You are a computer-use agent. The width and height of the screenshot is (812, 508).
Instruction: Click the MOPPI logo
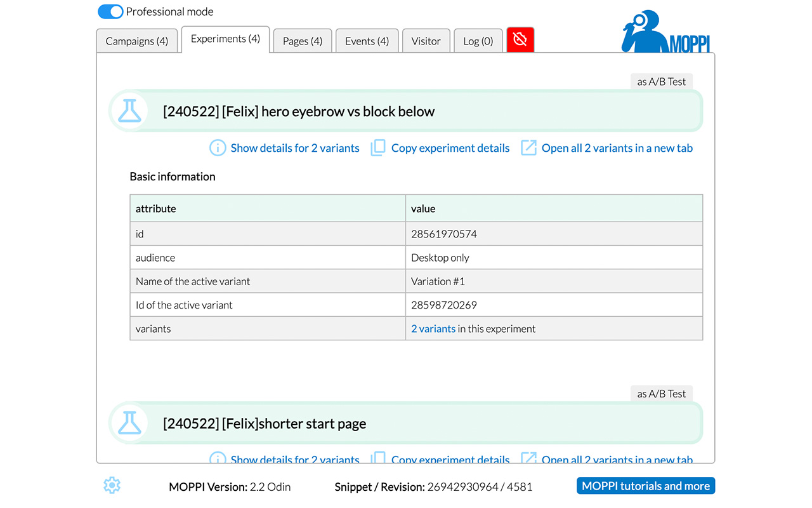coord(665,32)
